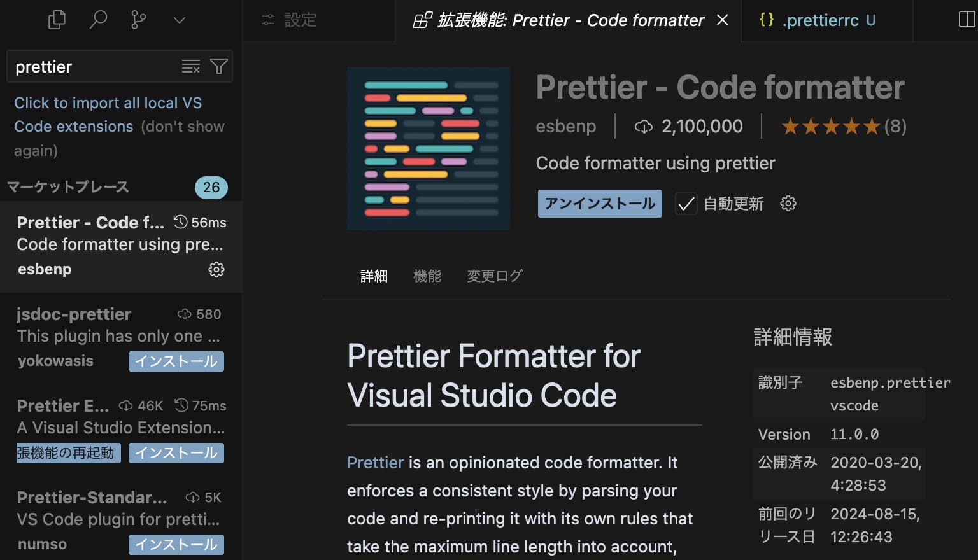Click the 580 downloads cloud icon
Image resolution: width=978 pixels, height=560 pixels.
(184, 314)
